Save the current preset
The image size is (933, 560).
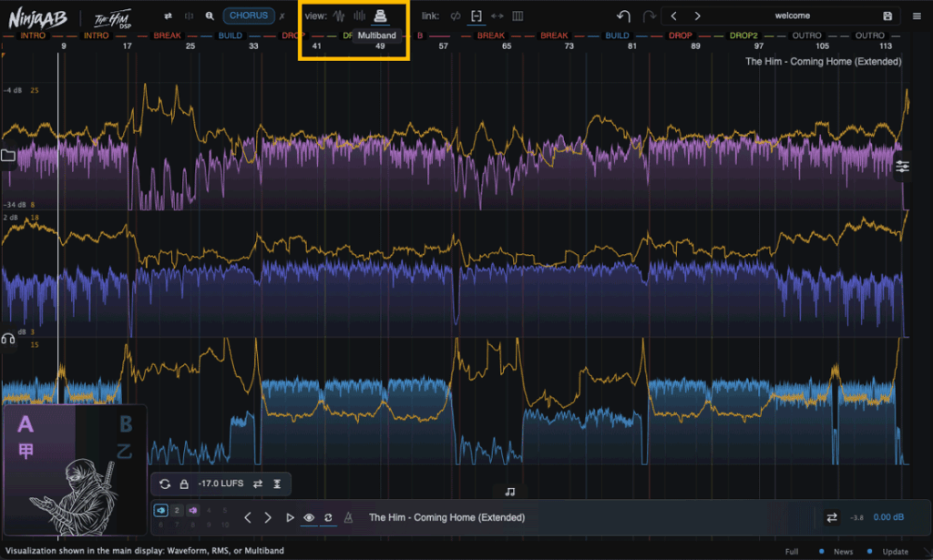[887, 16]
